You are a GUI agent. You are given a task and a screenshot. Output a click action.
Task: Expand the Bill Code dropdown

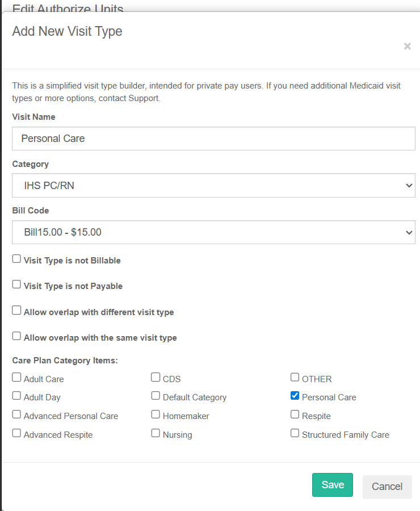click(x=213, y=232)
